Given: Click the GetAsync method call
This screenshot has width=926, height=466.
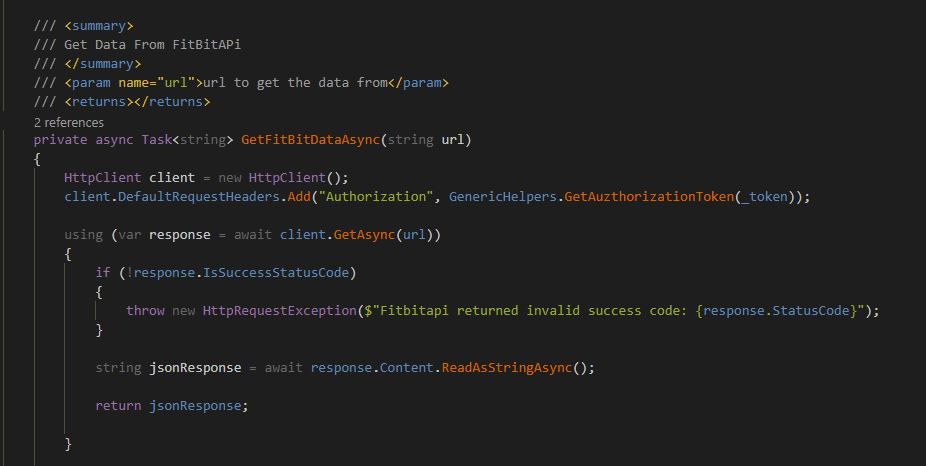Looking at the screenshot, I should (x=364, y=234).
